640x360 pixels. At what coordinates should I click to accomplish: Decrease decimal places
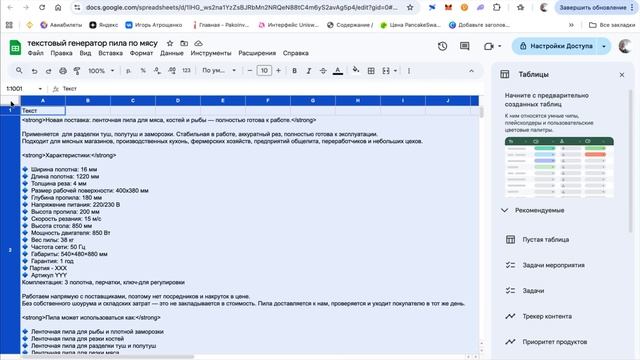158,71
